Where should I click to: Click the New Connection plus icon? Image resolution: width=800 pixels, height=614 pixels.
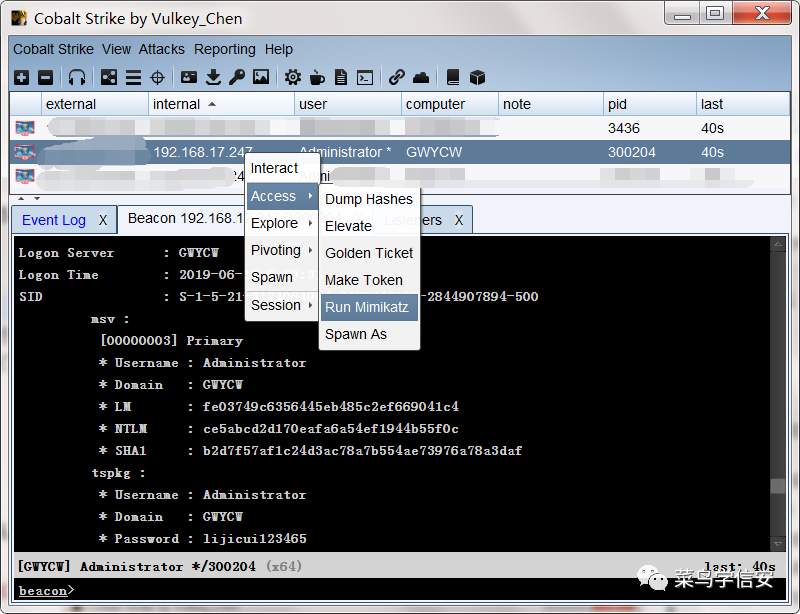(21, 78)
